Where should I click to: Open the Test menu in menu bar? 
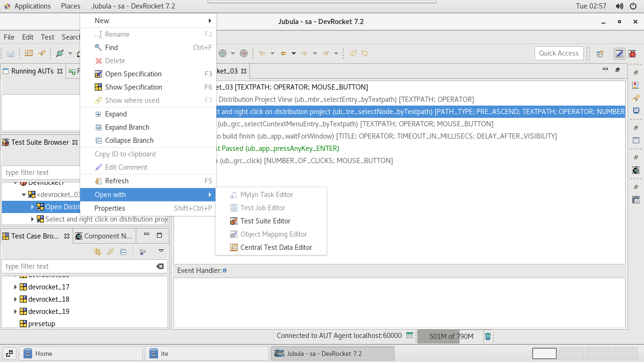tap(48, 37)
